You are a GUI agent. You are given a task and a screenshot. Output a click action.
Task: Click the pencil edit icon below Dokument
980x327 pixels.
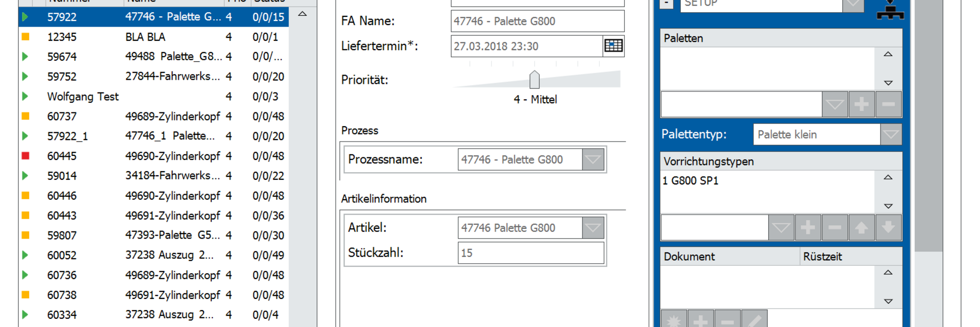(x=754, y=320)
